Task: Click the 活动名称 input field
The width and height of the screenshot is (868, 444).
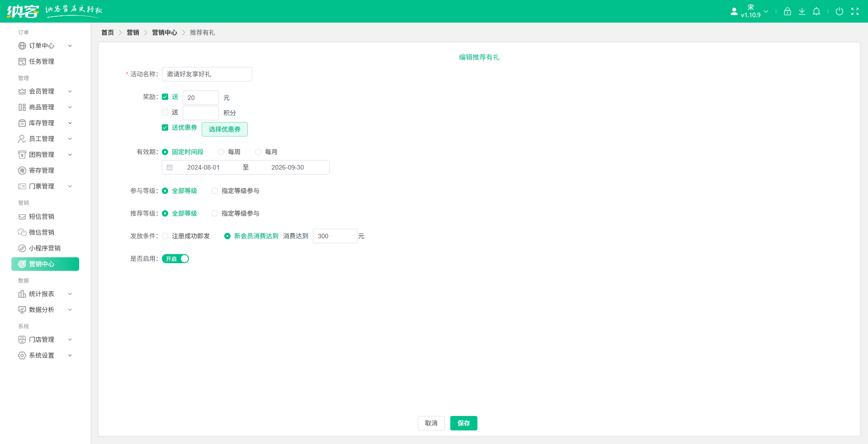Action: coord(207,74)
